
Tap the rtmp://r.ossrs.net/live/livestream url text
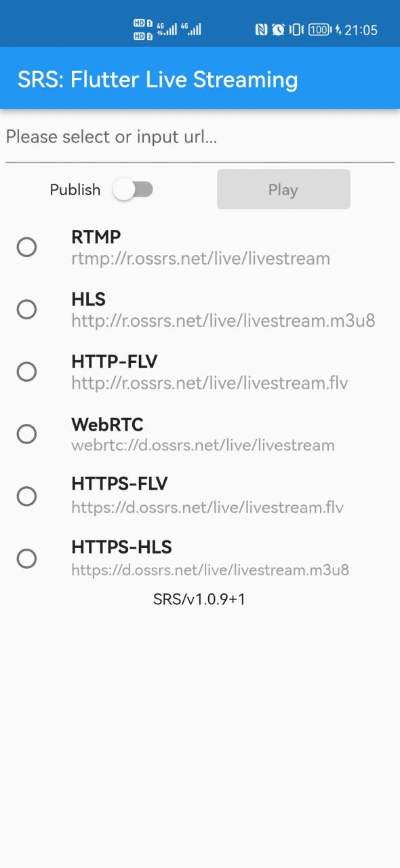201,258
